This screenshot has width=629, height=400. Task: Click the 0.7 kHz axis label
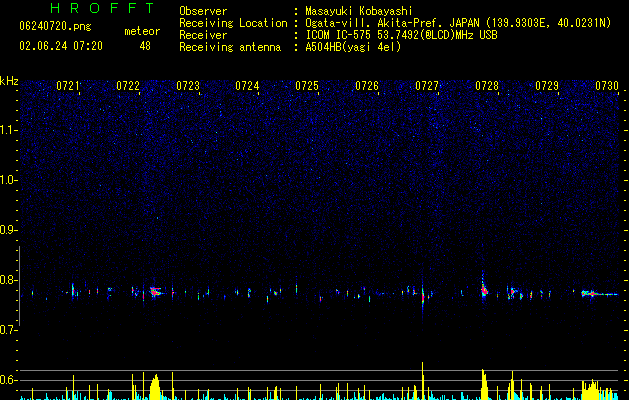point(9,330)
